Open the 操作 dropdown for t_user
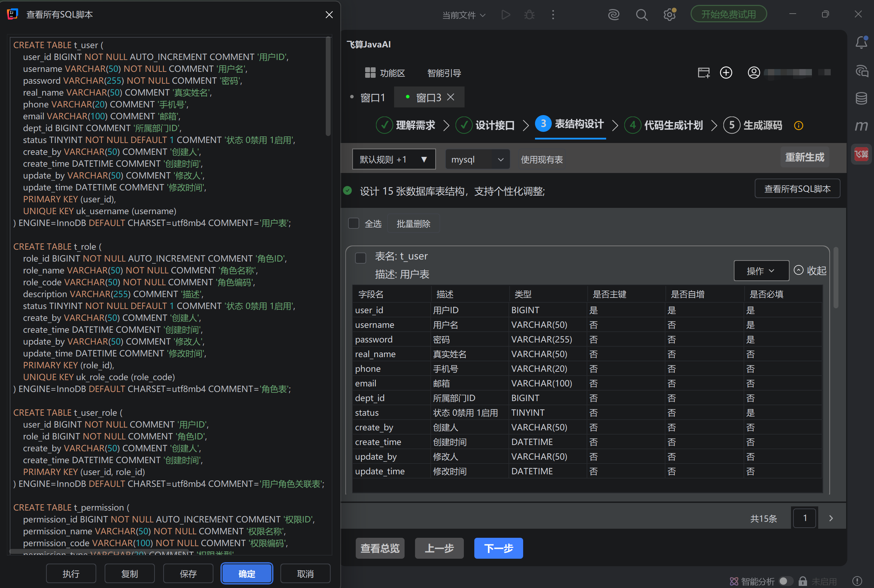Screen dimensions: 874x588 point(761,270)
